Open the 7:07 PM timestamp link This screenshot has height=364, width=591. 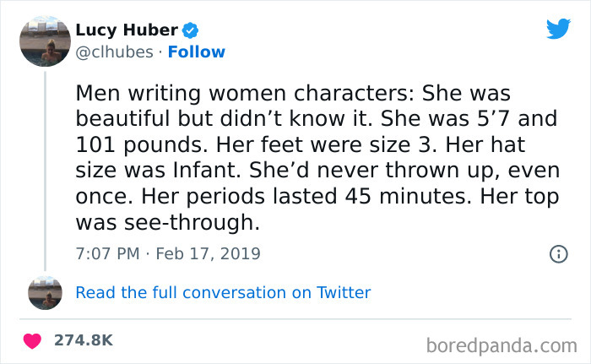107,253
